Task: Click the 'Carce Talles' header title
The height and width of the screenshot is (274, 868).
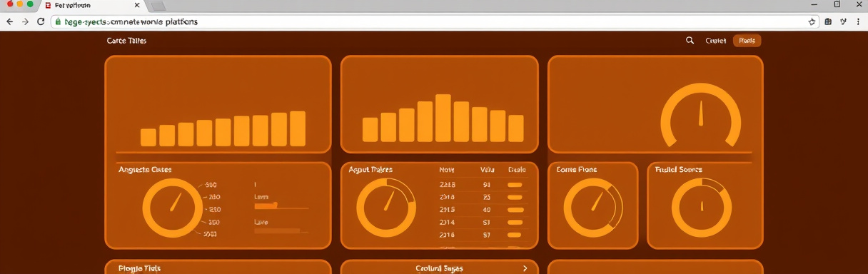Action: click(x=126, y=41)
